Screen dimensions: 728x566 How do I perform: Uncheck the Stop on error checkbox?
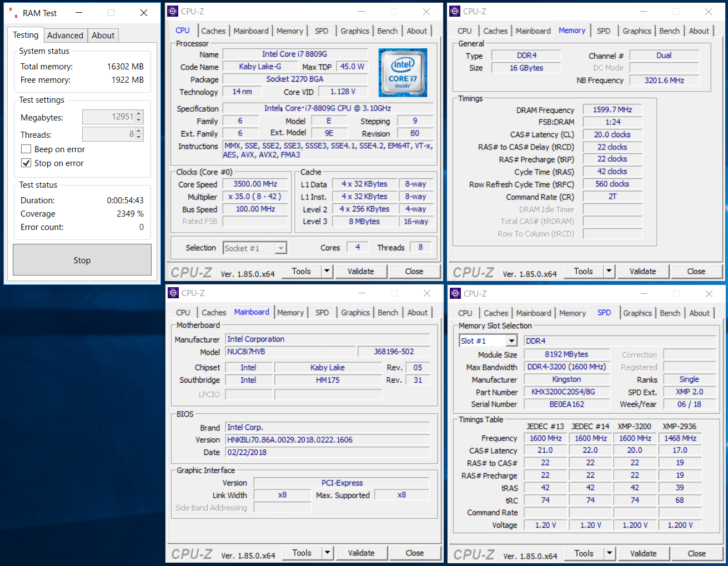click(x=26, y=163)
